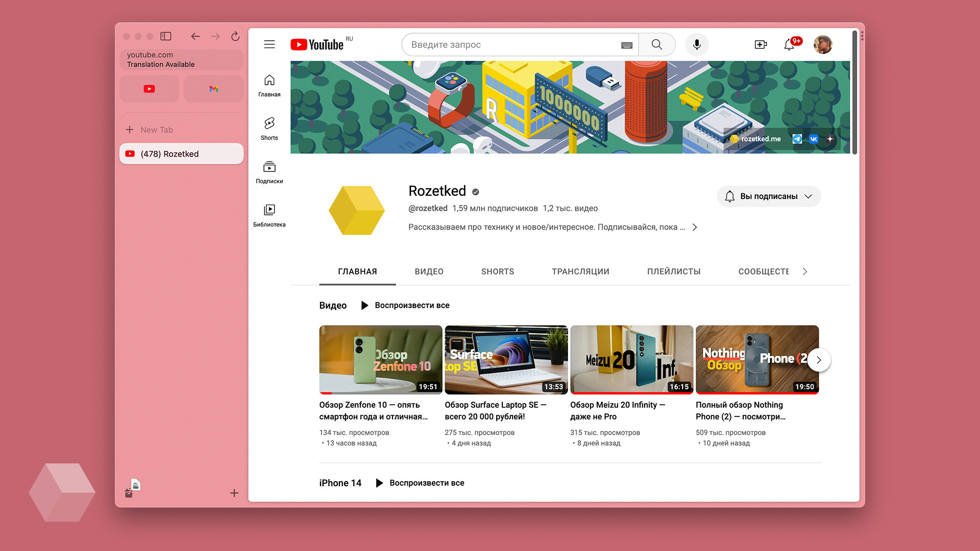Go forward with the right arrow
This screenshot has height=551, width=980.
pyautogui.click(x=215, y=36)
